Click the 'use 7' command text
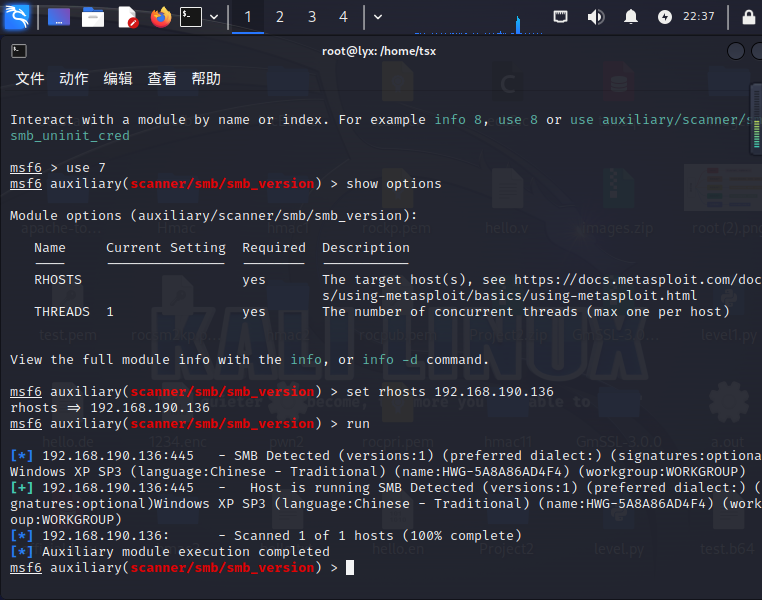Screen dimensions: 762x600 (x=86, y=168)
